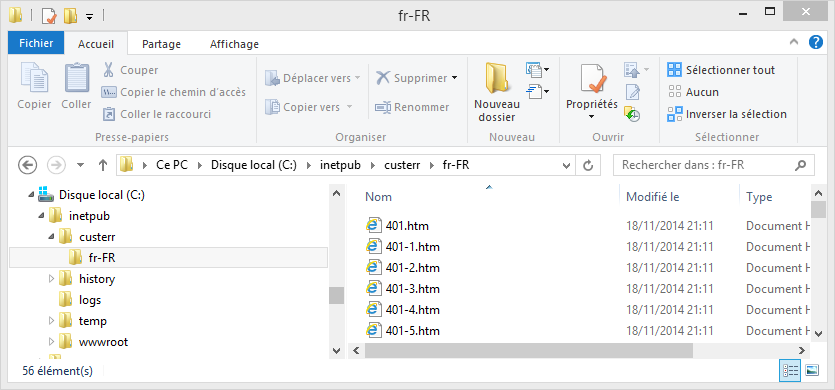This screenshot has height=390, width=835.
Task: Collapse Disque local (C:) tree node
Action: [30, 196]
